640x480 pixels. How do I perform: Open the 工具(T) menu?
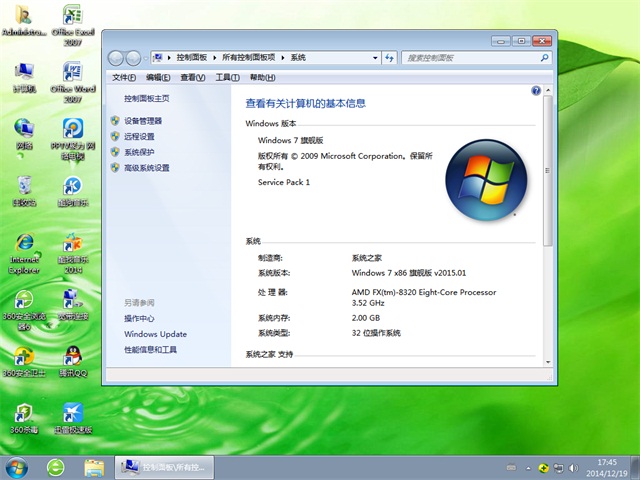(227, 77)
